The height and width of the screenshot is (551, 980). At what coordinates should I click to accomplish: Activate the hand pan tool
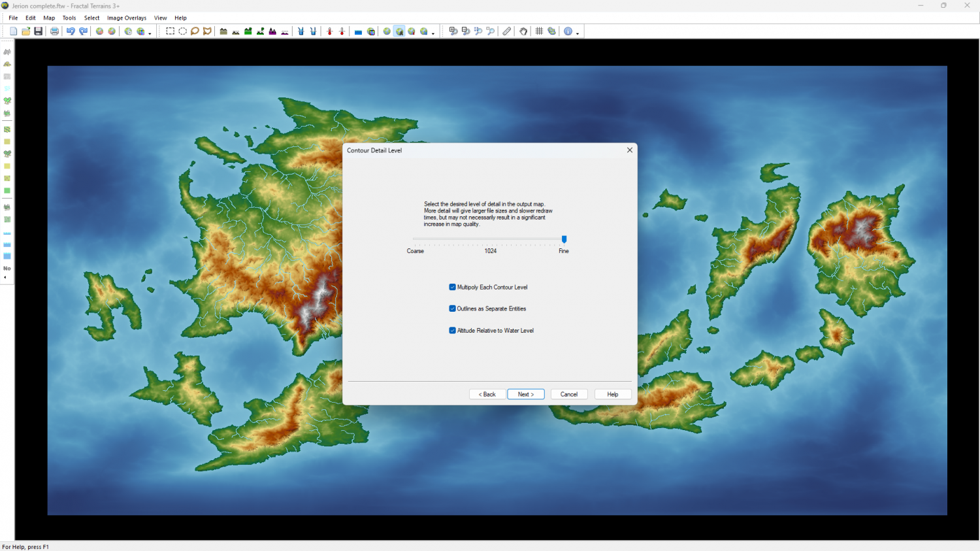point(523,31)
